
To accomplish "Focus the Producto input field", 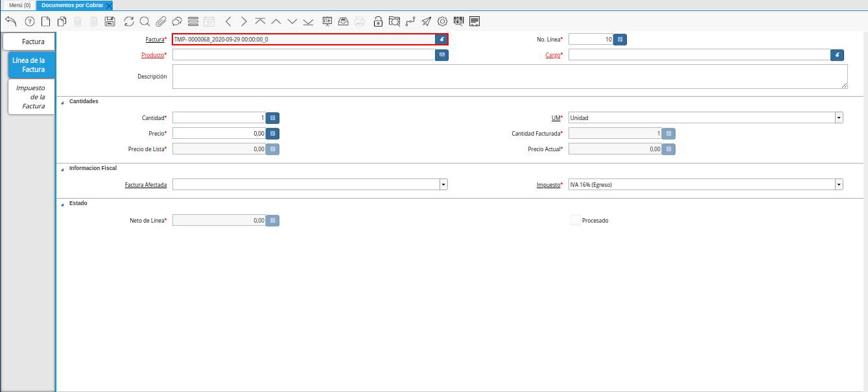I will pyautogui.click(x=303, y=55).
